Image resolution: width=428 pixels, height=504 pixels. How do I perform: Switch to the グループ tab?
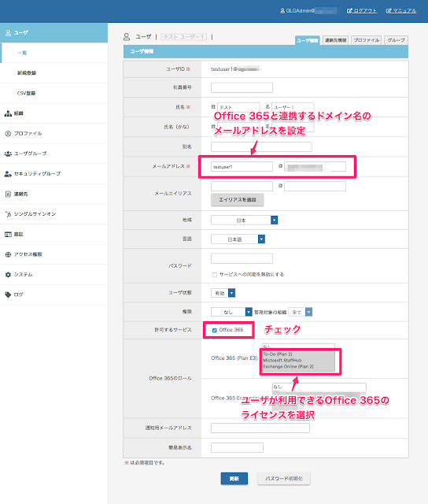coord(396,40)
